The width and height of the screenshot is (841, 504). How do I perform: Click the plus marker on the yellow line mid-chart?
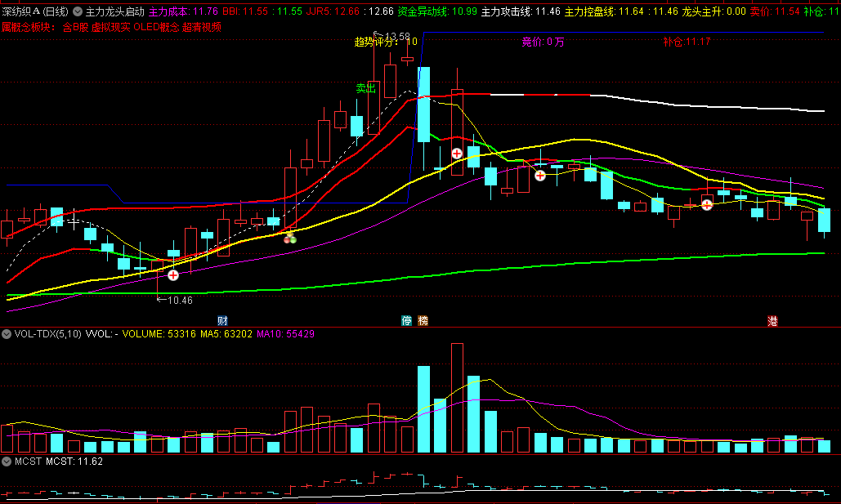540,176
